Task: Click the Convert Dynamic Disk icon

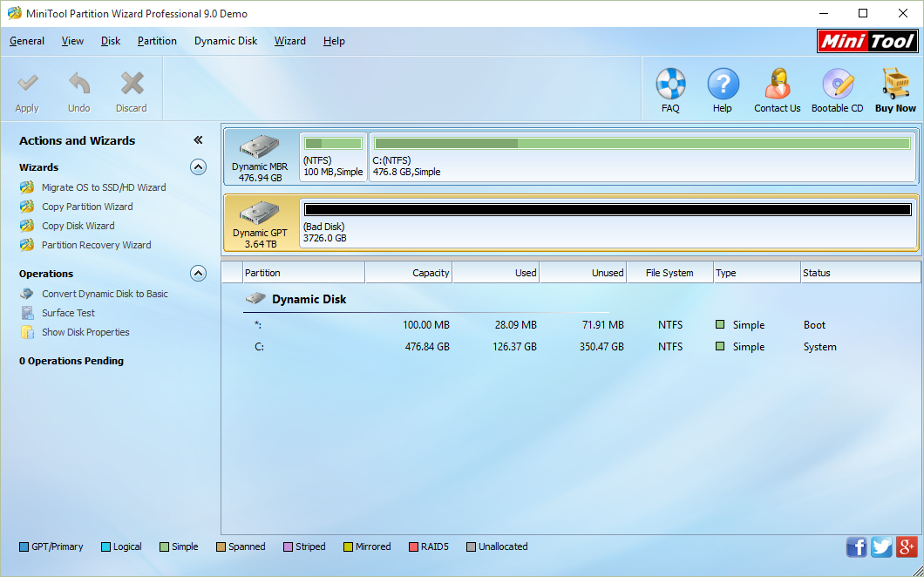Action: (x=26, y=294)
